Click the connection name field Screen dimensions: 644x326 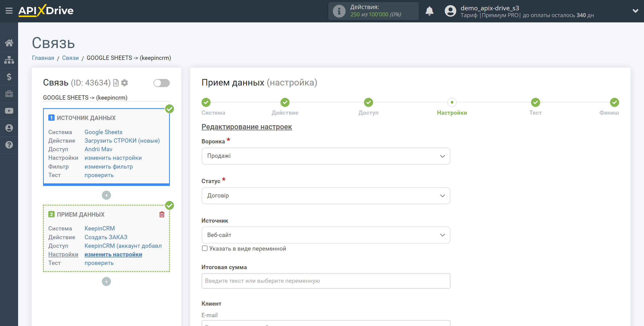[106, 98]
